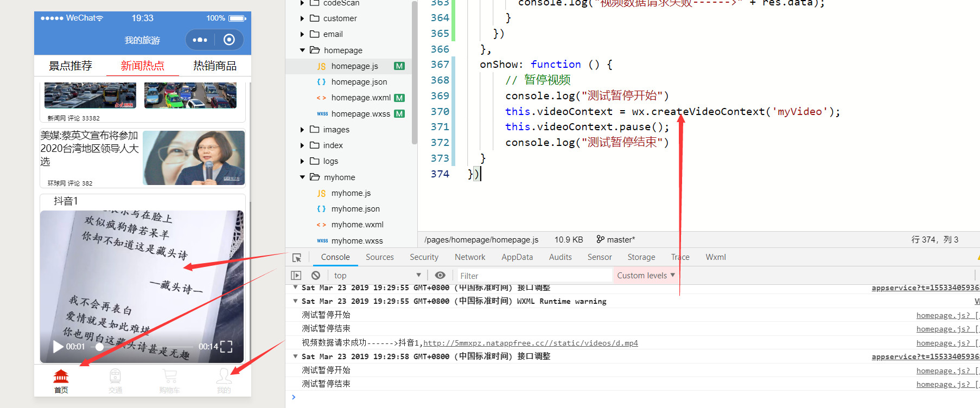Open the d.mp4 video URL link
Screen dimensions: 980x408
tap(531, 343)
